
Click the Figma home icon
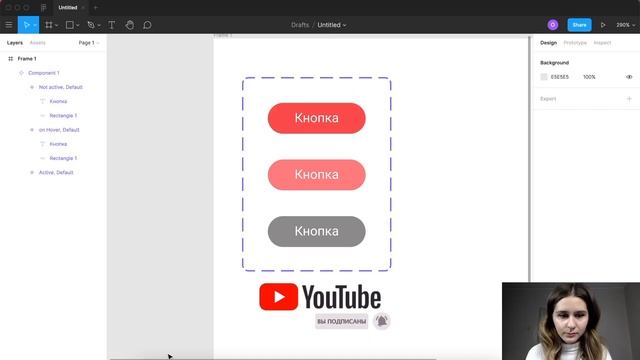(43, 7)
